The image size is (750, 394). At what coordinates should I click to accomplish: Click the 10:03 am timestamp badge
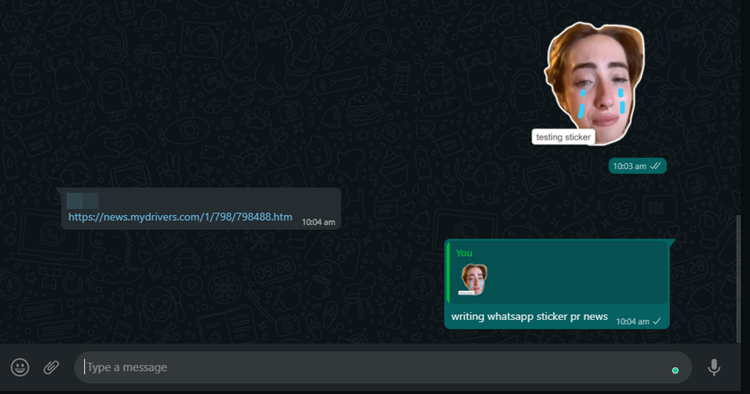[637, 166]
